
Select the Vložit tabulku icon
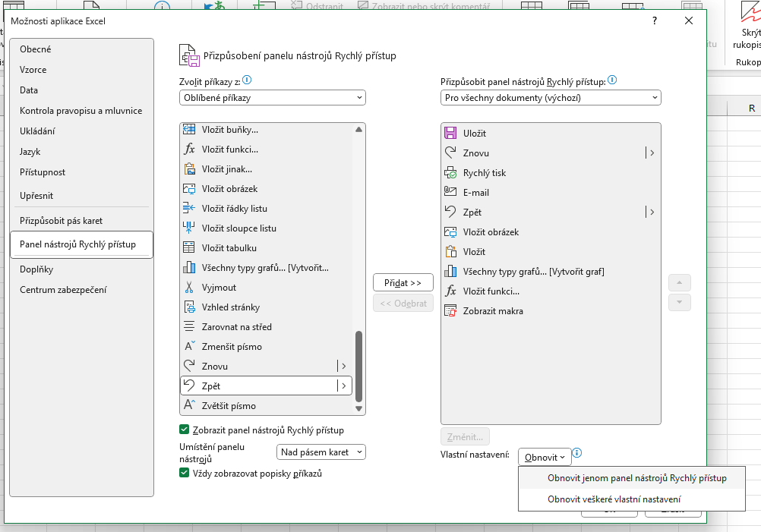(x=189, y=248)
